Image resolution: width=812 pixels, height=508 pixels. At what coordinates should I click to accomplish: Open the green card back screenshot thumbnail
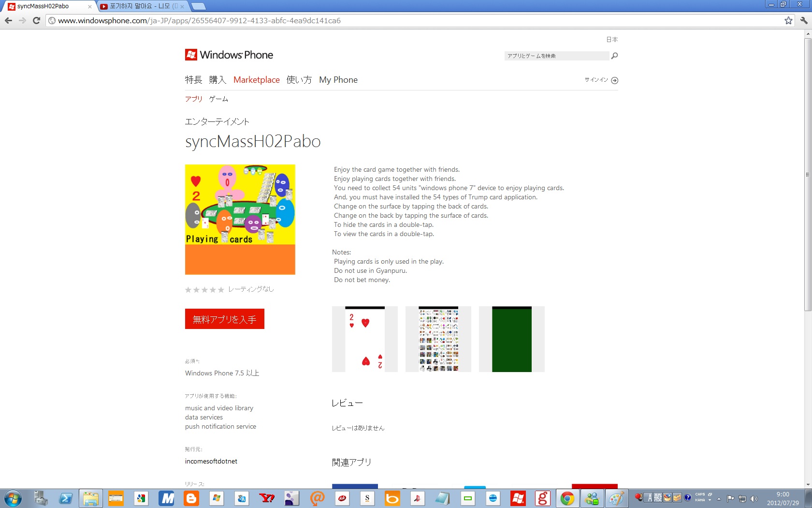pos(512,339)
